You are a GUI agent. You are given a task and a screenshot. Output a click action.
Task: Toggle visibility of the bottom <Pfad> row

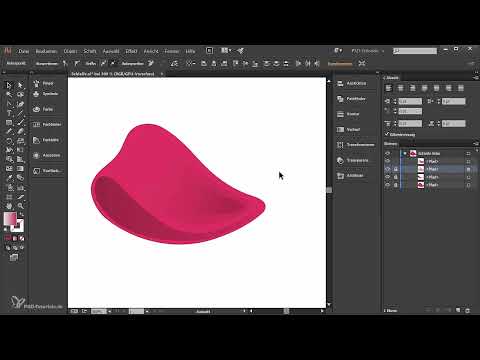(387, 185)
